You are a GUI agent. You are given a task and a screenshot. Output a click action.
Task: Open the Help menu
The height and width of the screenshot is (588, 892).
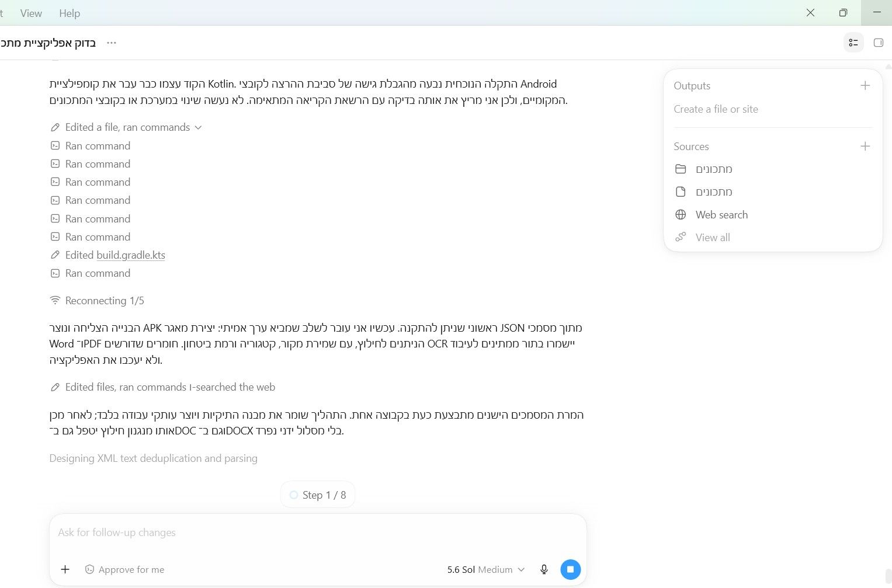coord(70,13)
